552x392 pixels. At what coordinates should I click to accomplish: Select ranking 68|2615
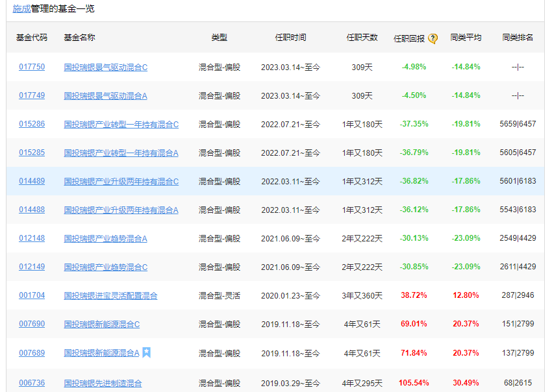(x=518, y=383)
